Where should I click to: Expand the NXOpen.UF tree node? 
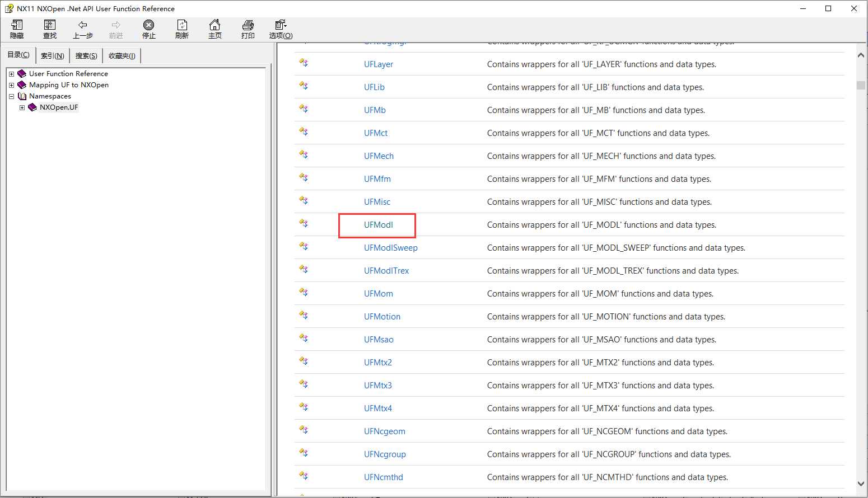click(22, 107)
